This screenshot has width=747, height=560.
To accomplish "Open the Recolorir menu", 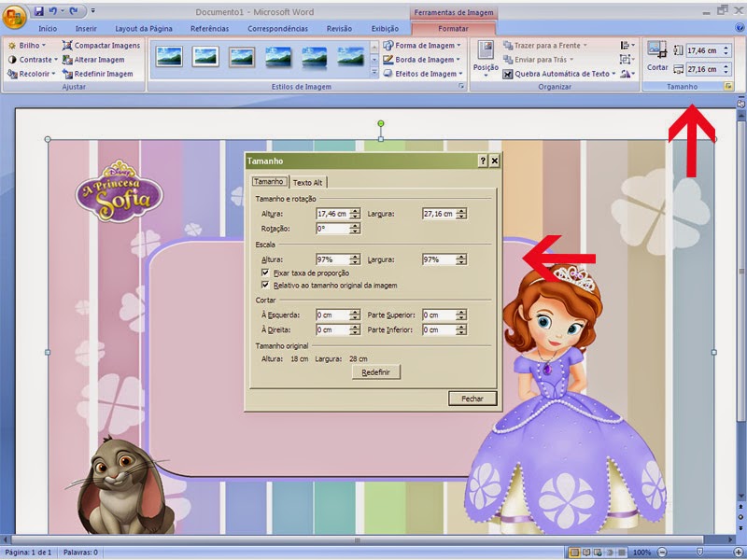I will point(31,74).
